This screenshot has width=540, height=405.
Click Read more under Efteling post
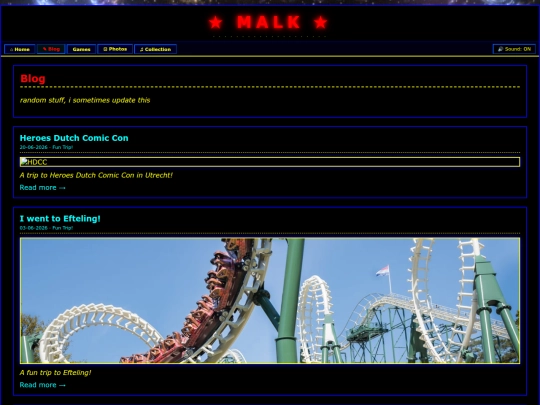click(x=42, y=385)
